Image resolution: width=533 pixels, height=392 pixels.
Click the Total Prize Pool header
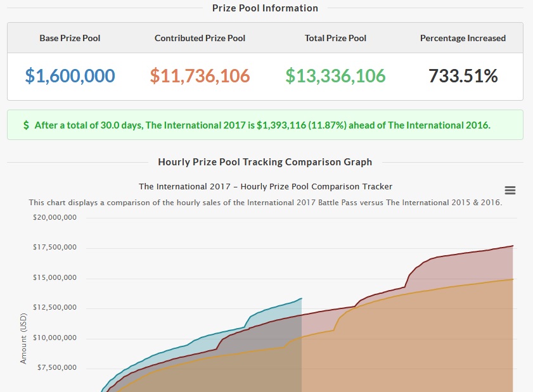335,38
